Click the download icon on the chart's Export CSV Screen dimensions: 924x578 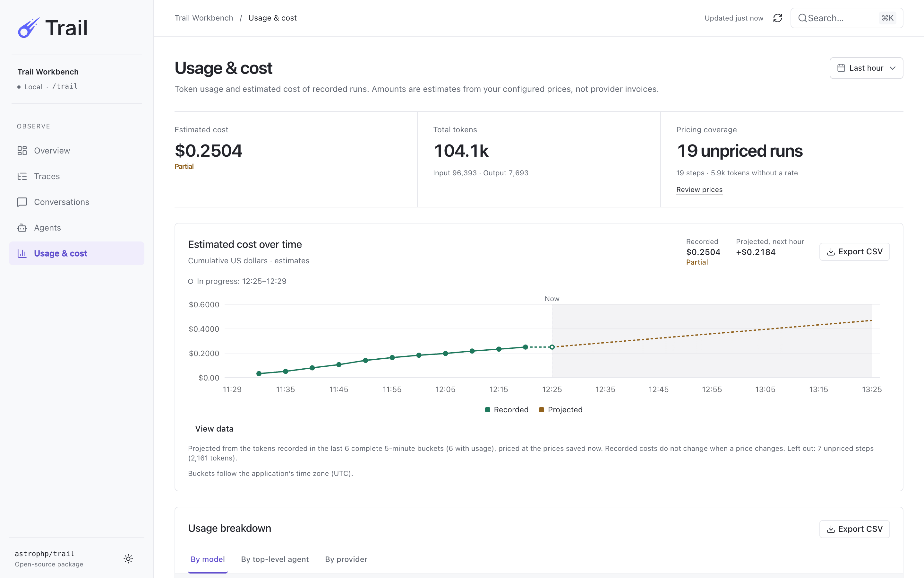click(x=831, y=252)
